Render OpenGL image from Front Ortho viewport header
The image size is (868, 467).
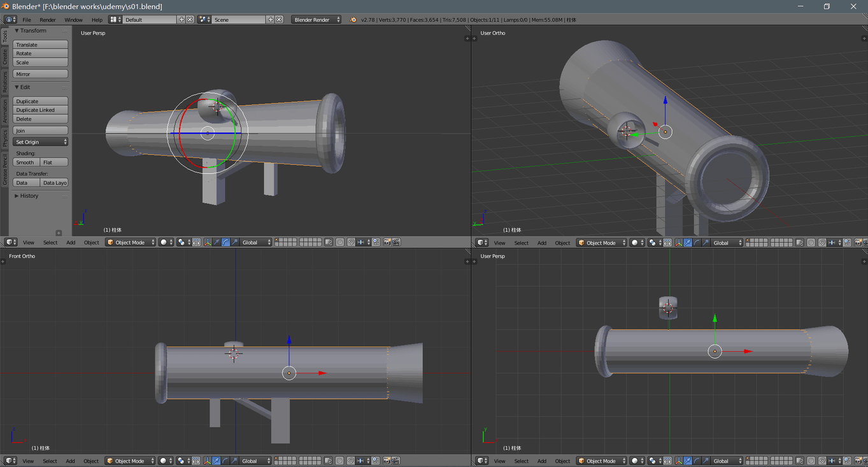coord(387,461)
